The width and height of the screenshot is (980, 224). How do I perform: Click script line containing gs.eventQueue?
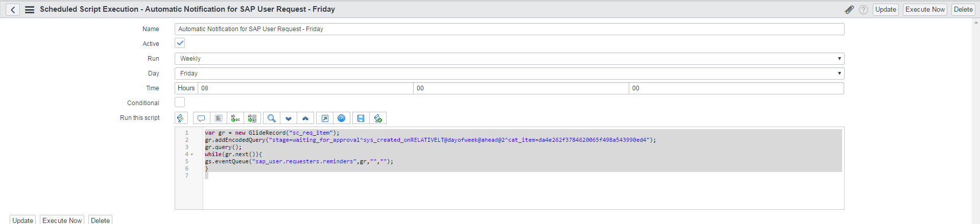pyautogui.click(x=299, y=161)
